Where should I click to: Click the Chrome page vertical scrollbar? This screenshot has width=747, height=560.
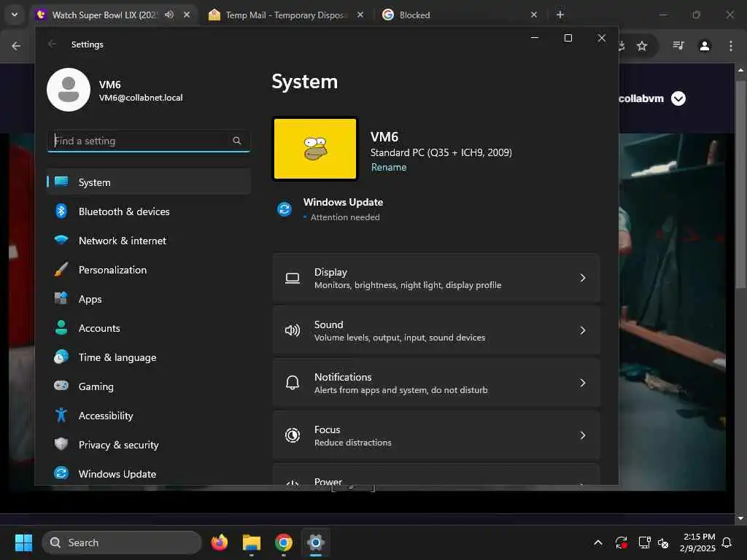(x=740, y=184)
